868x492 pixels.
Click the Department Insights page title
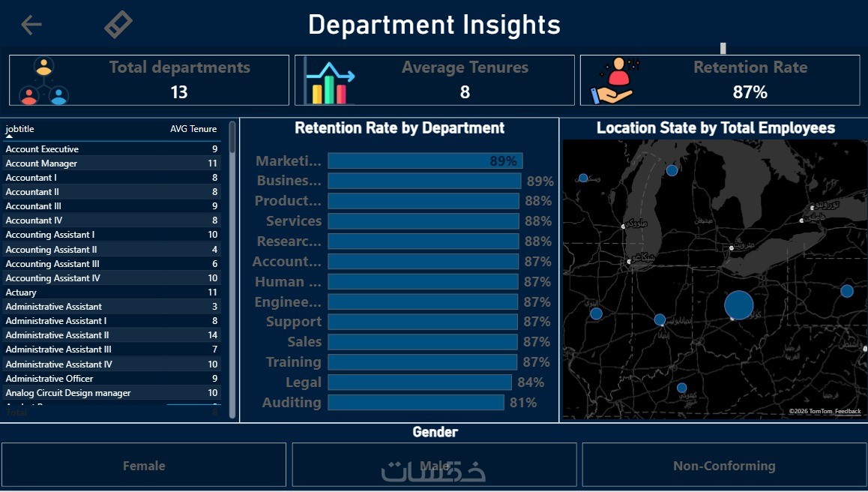tap(435, 25)
